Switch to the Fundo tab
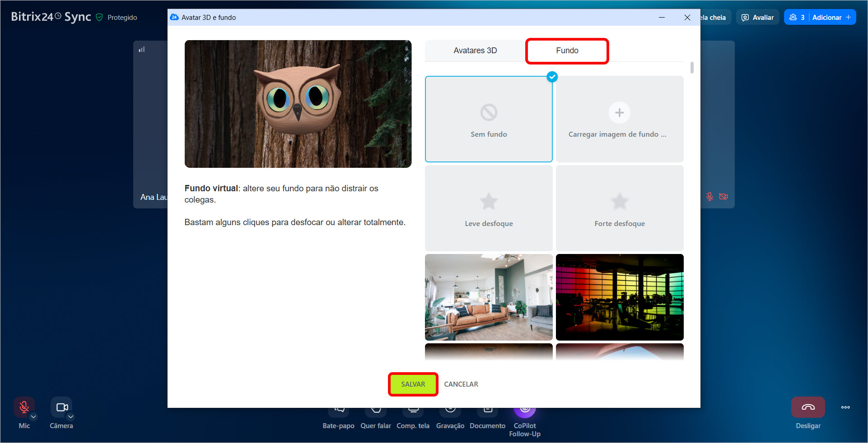This screenshot has height=443, width=868. (x=567, y=51)
